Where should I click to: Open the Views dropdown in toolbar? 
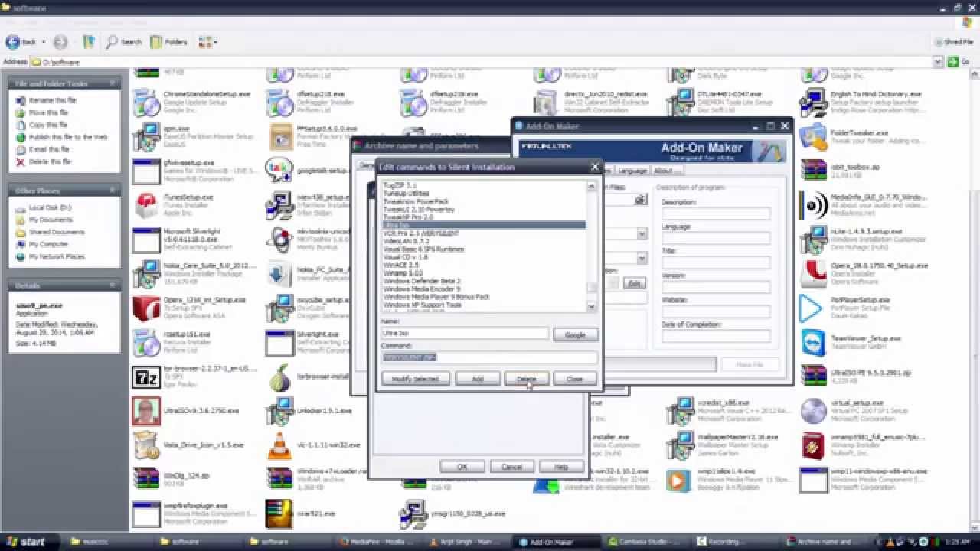coord(207,42)
